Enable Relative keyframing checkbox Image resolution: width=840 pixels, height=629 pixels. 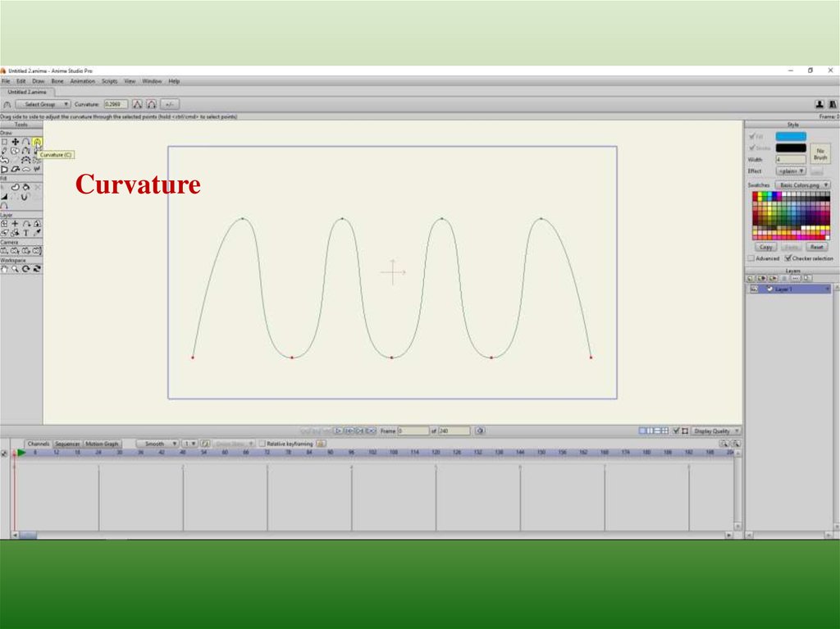click(x=262, y=444)
